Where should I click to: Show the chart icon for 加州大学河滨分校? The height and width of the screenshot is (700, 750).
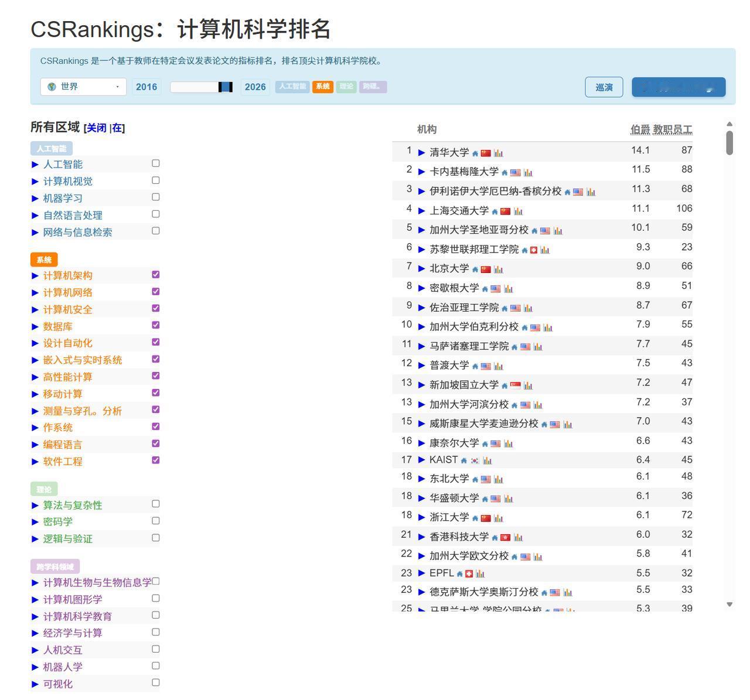(538, 404)
